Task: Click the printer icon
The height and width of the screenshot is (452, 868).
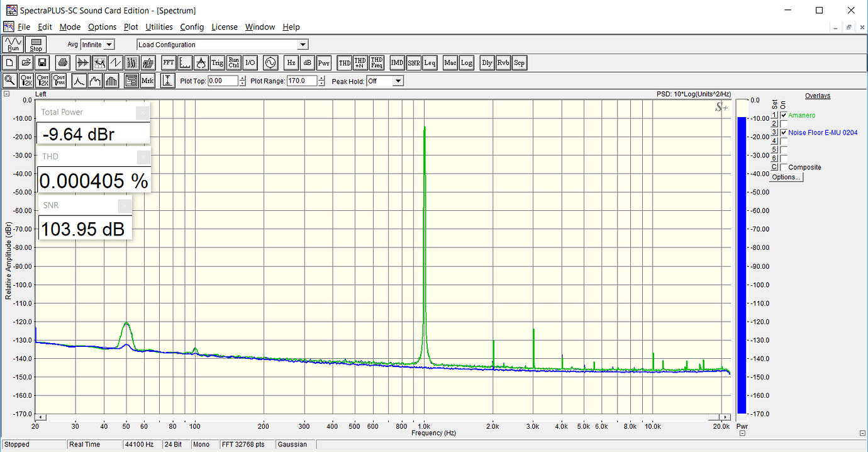Action: [62, 63]
